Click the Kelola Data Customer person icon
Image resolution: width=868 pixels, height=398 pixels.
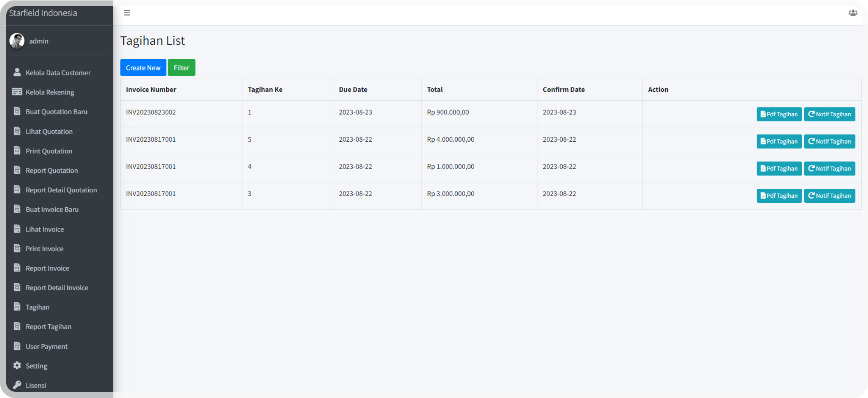click(17, 72)
